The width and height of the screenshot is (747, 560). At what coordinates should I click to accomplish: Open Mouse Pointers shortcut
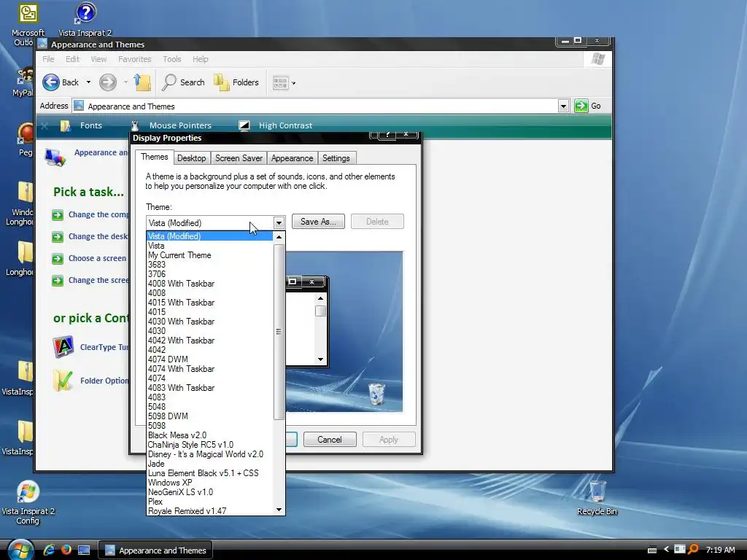[171, 125]
